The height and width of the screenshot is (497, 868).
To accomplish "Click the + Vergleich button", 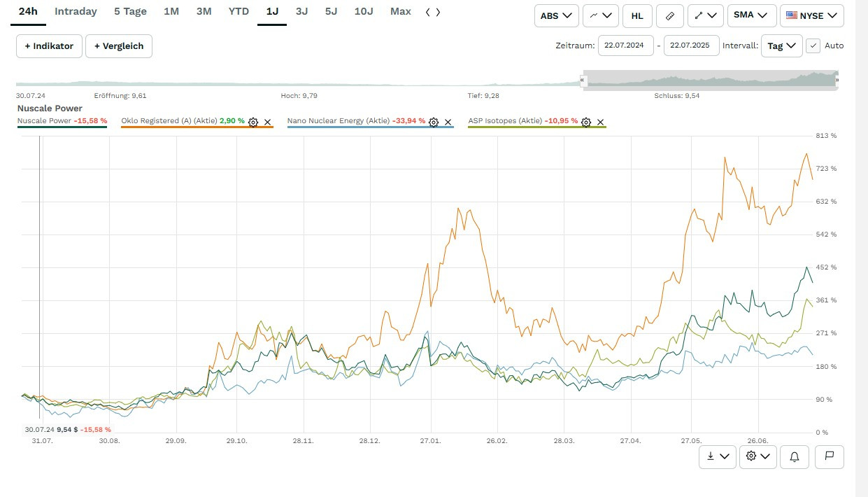I will click(x=119, y=46).
